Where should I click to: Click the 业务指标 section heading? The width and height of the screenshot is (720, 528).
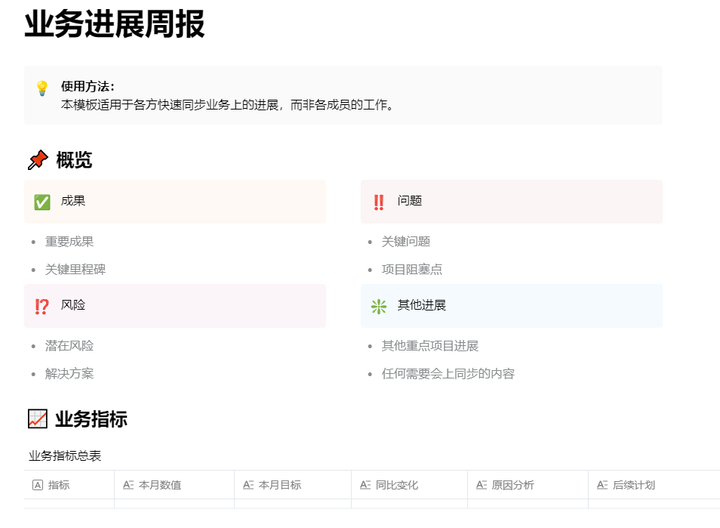(x=91, y=419)
